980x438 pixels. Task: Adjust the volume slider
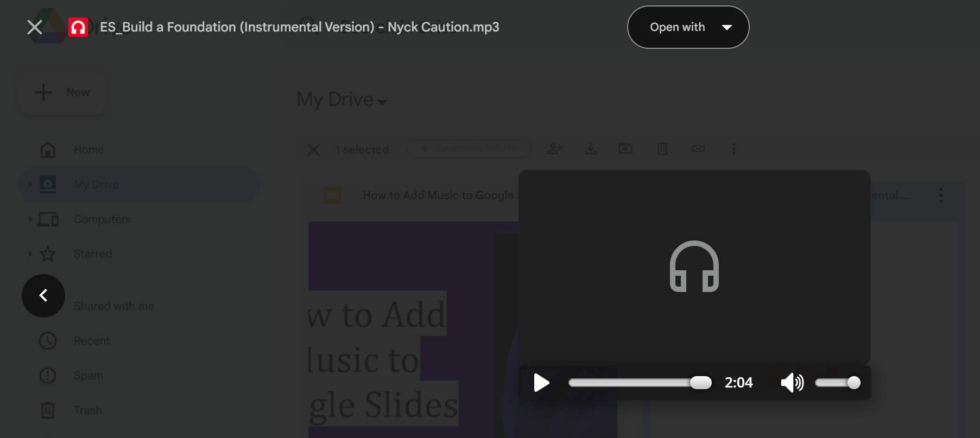point(838,383)
